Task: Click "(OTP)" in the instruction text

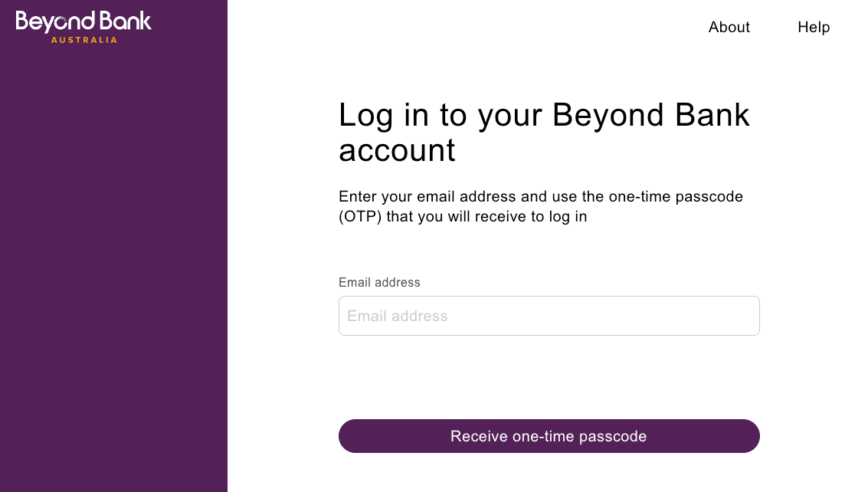Action: pos(360,217)
